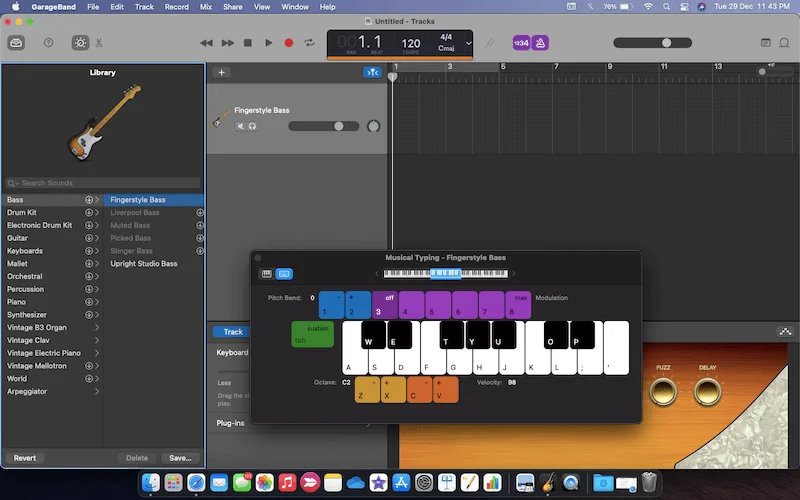This screenshot has width=800, height=500.
Task: Mute the Fingerstyle Bass track
Action: 240,126
